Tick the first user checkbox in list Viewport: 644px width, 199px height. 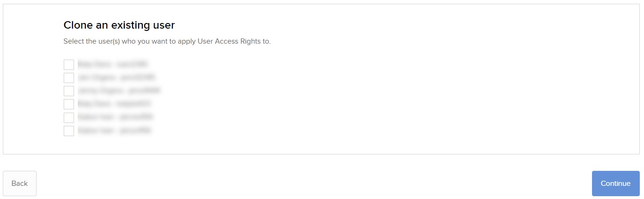69,65
